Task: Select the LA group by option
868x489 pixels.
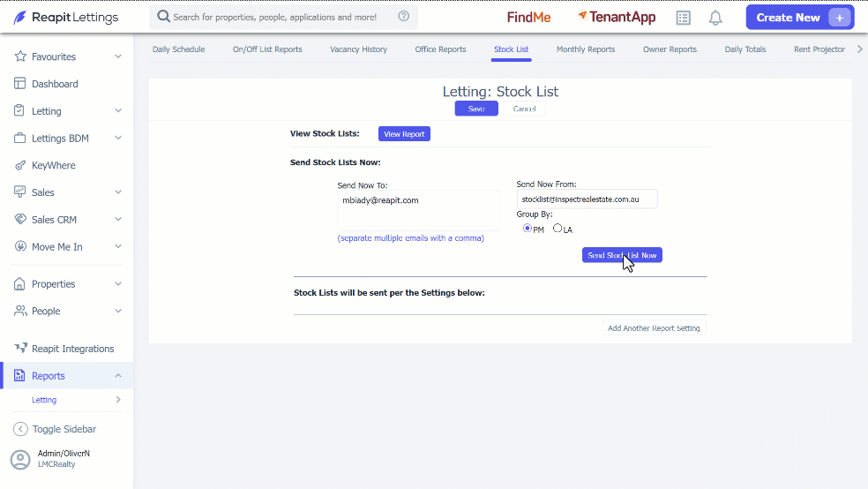Action: [557, 228]
